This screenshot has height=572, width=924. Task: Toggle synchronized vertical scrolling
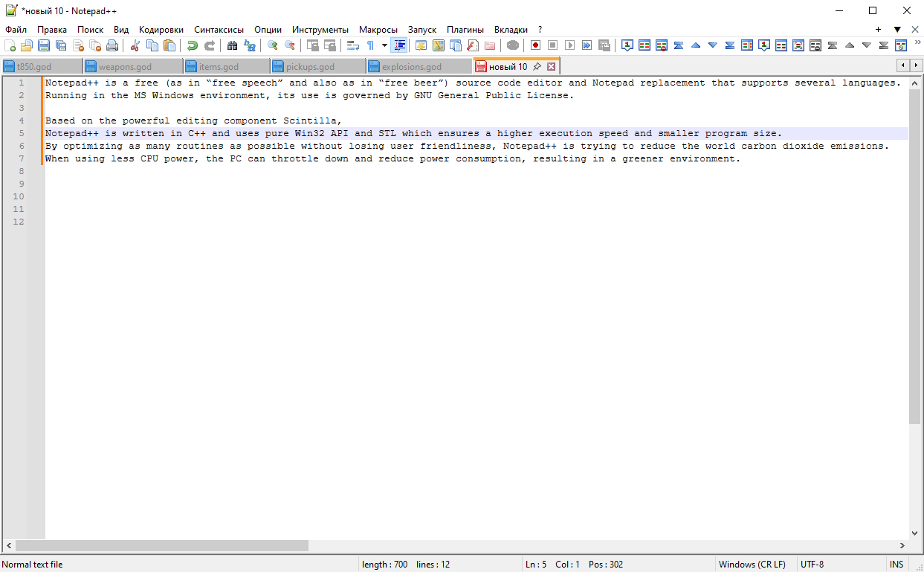pos(313,45)
